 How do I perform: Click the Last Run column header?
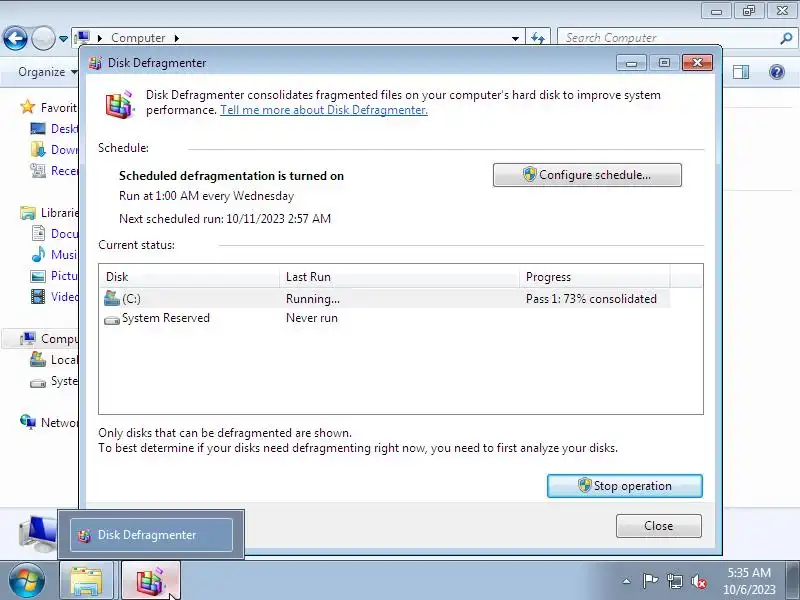[399, 277]
